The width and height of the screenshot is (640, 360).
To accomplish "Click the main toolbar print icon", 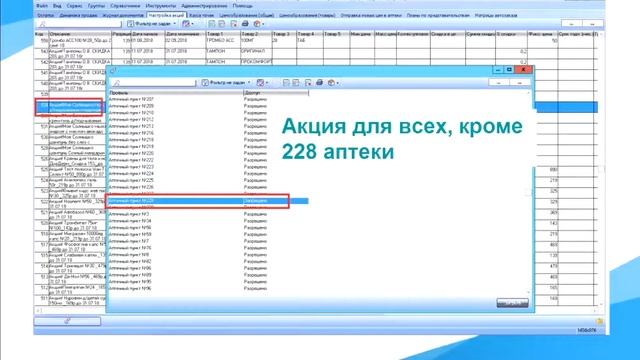I will pyautogui.click(x=245, y=24).
